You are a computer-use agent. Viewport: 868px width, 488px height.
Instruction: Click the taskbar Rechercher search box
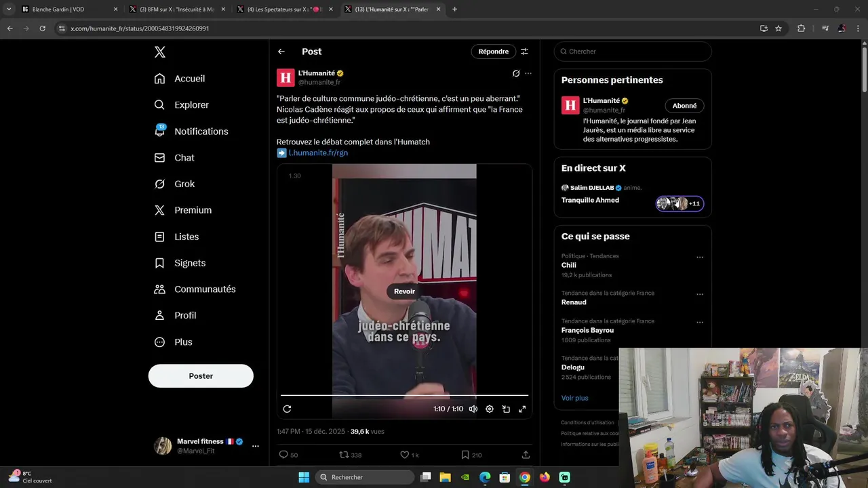point(365,477)
